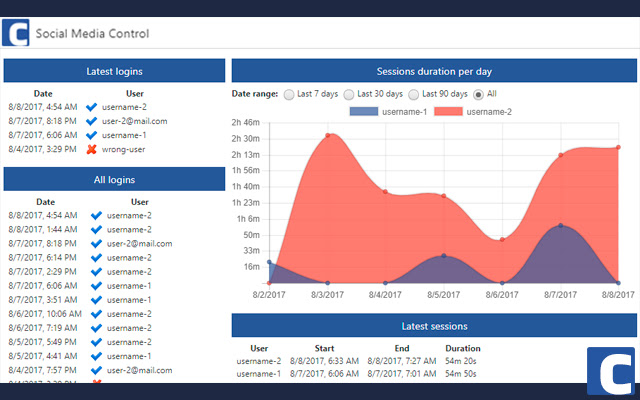Select the Last 30 days date range
Image resolution: width=640 pixels, height=400 pixels.
tap(349, 95)
